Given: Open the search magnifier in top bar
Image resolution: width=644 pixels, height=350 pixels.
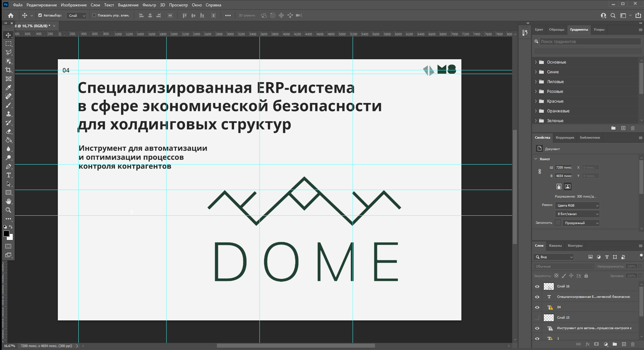Looking at the screenshot, I should (613, 15).
